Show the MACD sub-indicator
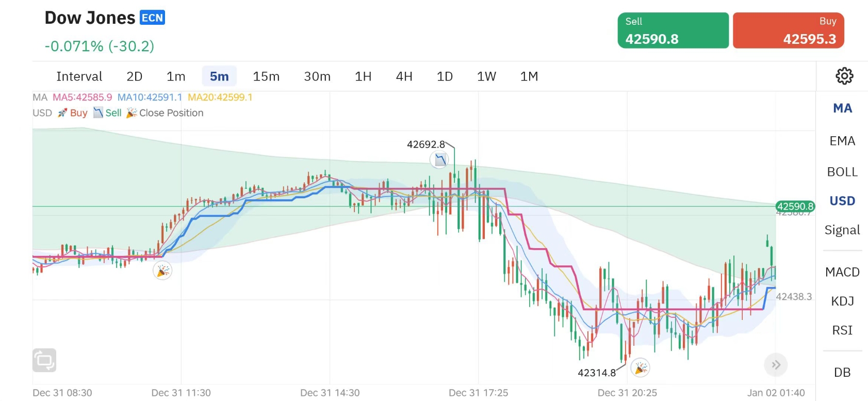The width and height of the screenshot is (868, 401). (842, 272)
